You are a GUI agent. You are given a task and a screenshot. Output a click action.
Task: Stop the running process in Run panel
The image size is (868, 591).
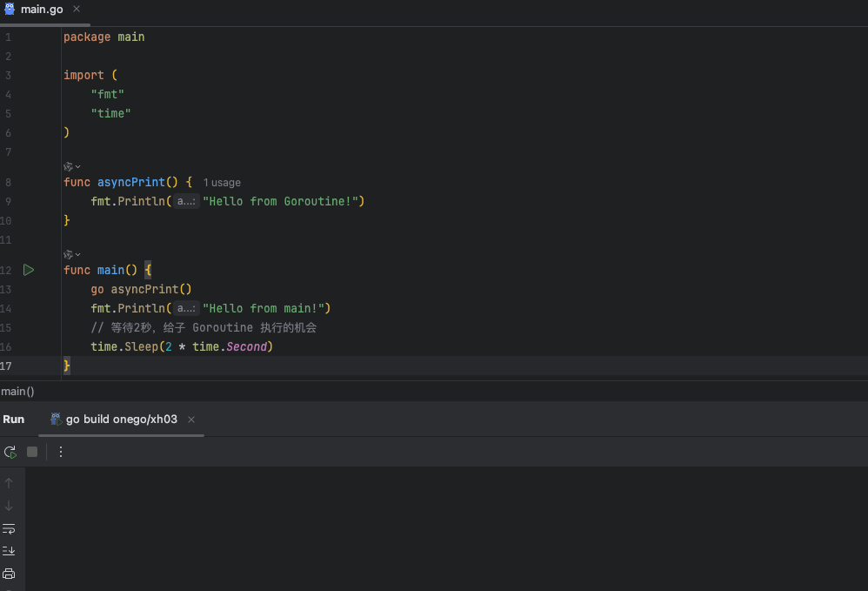pyautogui.click(x=31, y=452)
